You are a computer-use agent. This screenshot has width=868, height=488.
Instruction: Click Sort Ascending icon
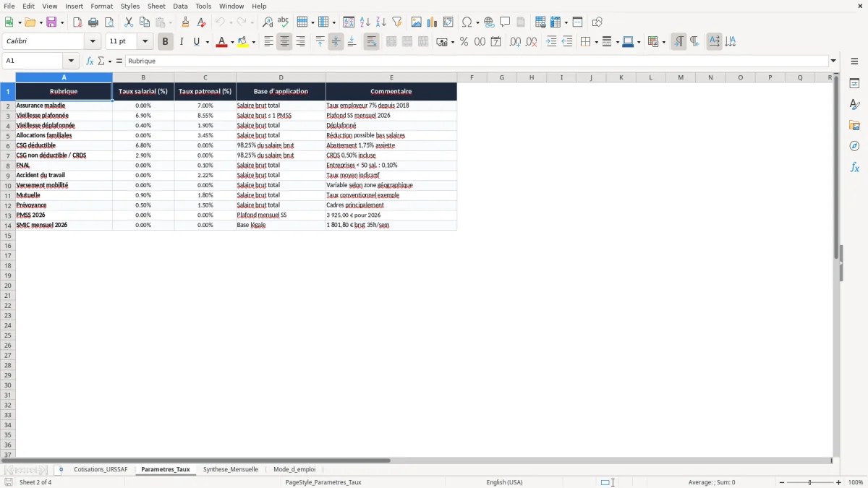[x=365, y=22]
